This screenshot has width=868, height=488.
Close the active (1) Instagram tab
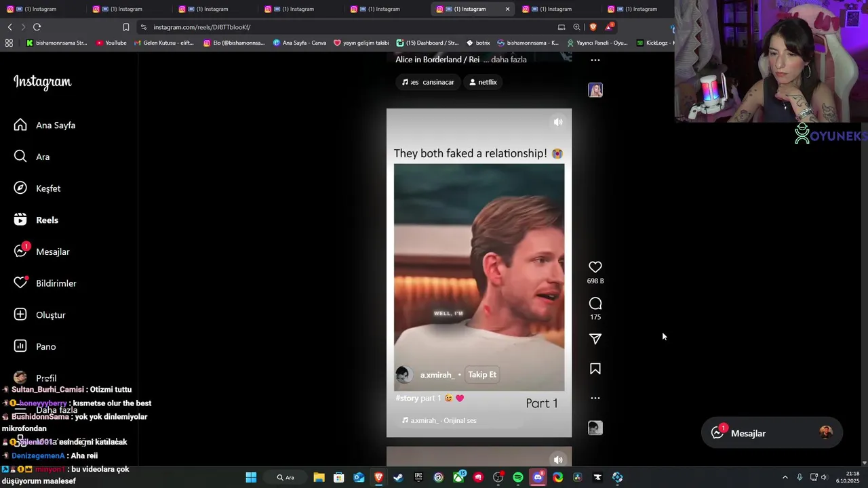507,9
